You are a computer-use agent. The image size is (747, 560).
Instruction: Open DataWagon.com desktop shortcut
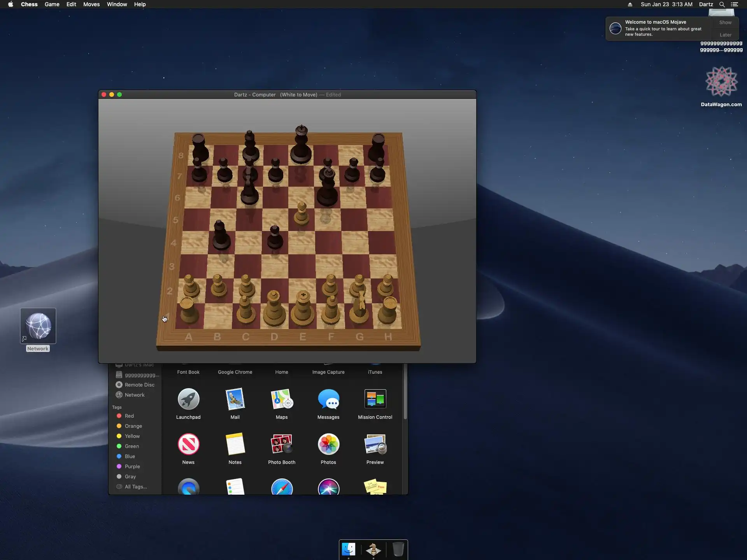(x=721, y=82)
